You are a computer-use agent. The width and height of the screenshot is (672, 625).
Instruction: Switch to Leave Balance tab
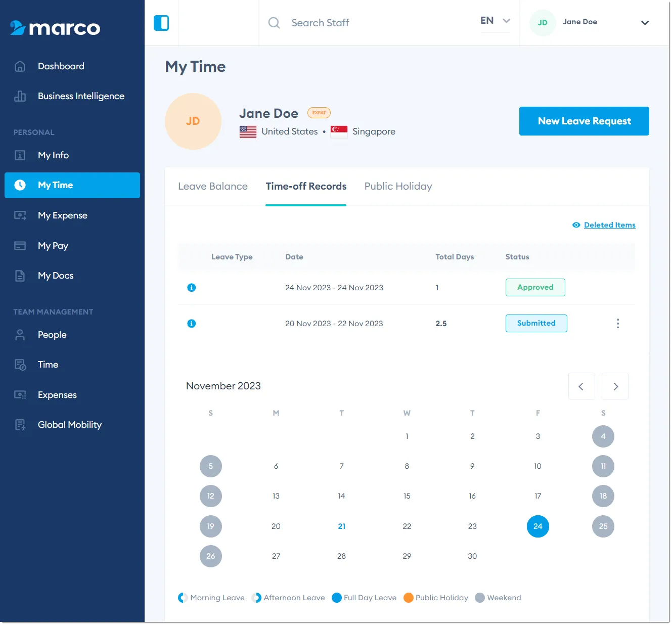(x=213, y=187)
